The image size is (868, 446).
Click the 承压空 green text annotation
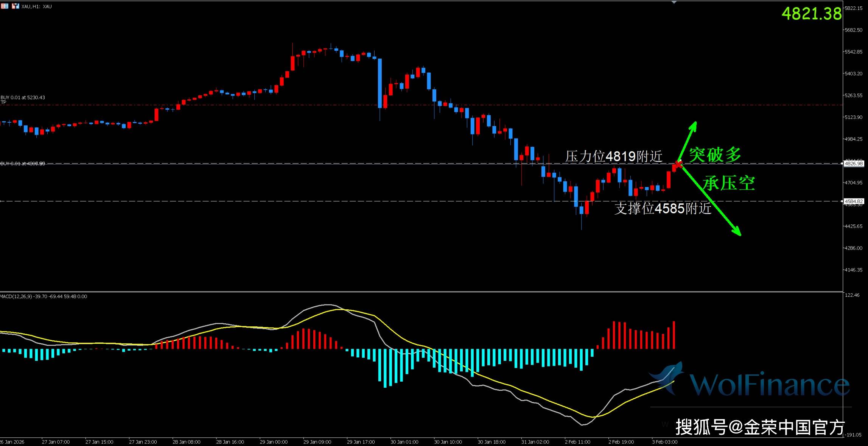729,183
